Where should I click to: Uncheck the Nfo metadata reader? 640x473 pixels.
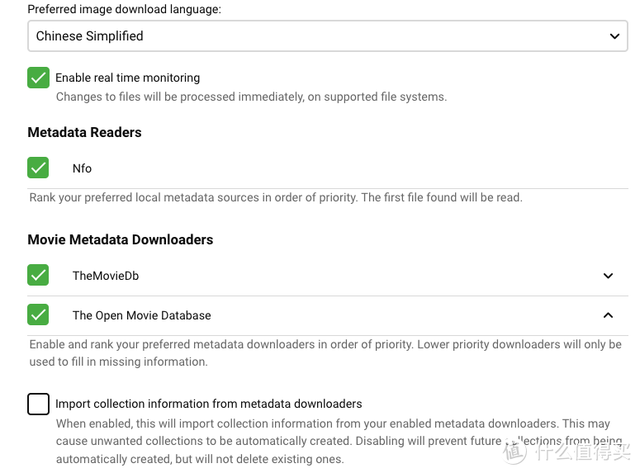[38, 168]
